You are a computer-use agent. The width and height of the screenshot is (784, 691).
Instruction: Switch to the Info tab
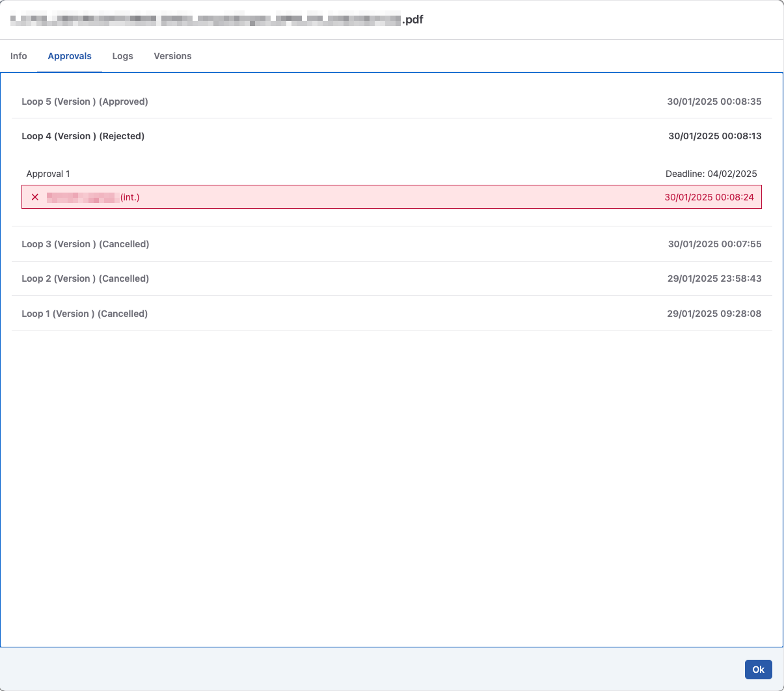18,56
